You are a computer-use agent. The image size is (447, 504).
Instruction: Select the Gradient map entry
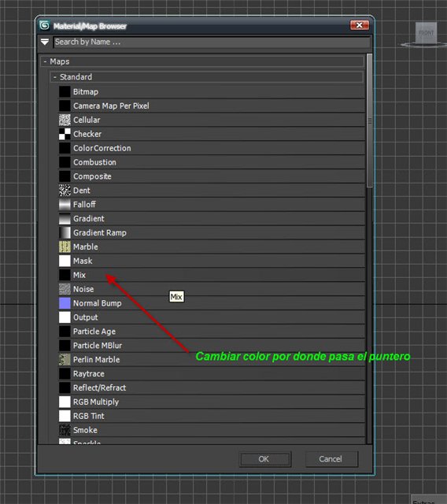point(212,219)
